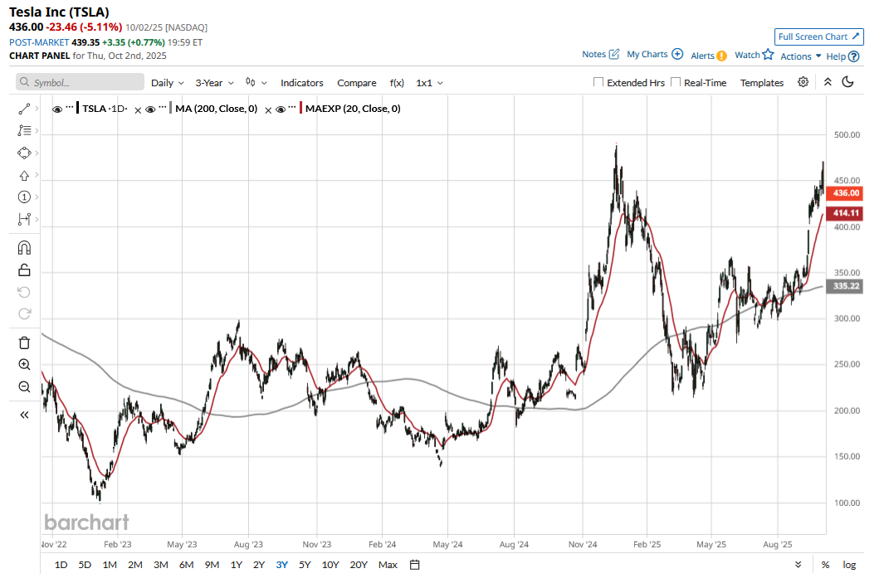Open Templates menu

click(x=761, y=82)
